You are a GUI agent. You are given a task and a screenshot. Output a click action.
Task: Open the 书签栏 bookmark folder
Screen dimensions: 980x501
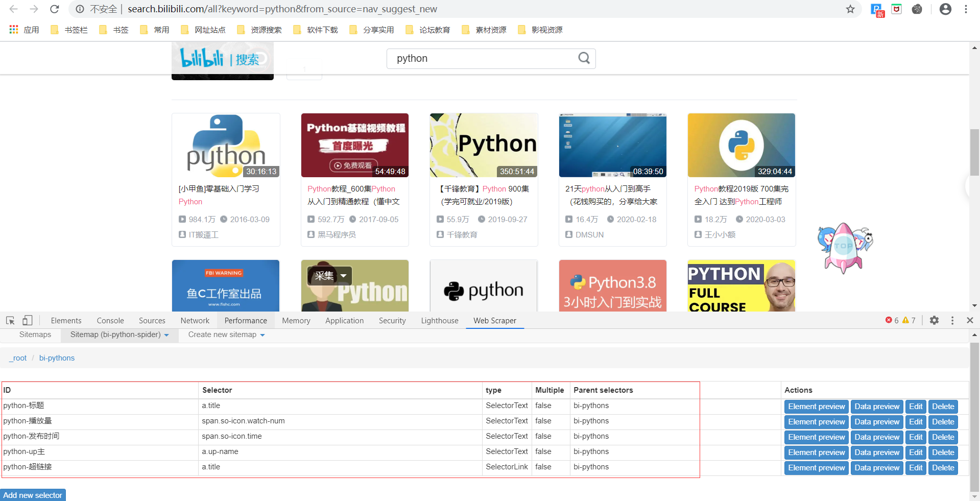tap(69, 30)
